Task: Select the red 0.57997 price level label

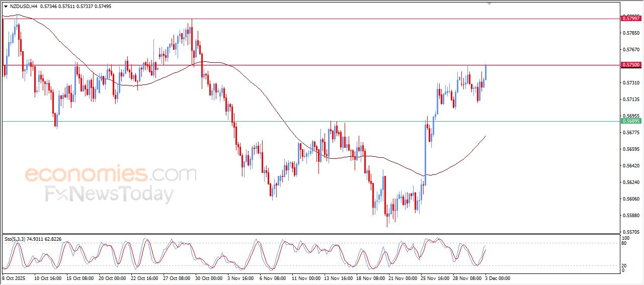Action: (x=631, y=19)
